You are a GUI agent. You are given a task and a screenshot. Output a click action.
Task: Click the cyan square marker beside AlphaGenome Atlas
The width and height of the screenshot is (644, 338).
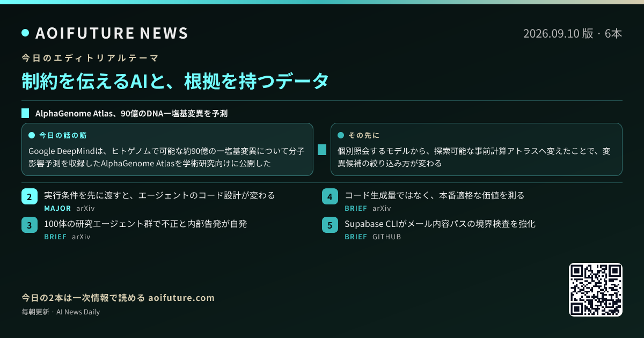pos(25,113)
